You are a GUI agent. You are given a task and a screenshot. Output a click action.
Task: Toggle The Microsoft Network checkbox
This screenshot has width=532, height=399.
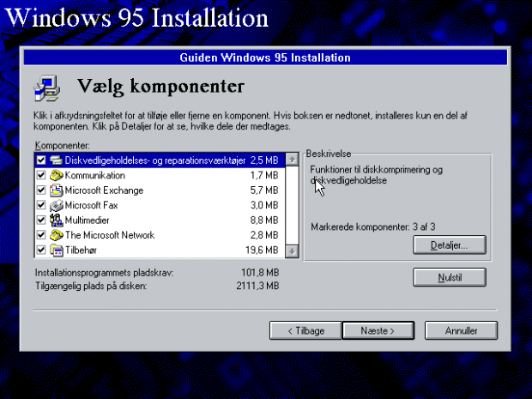[41, 235]
